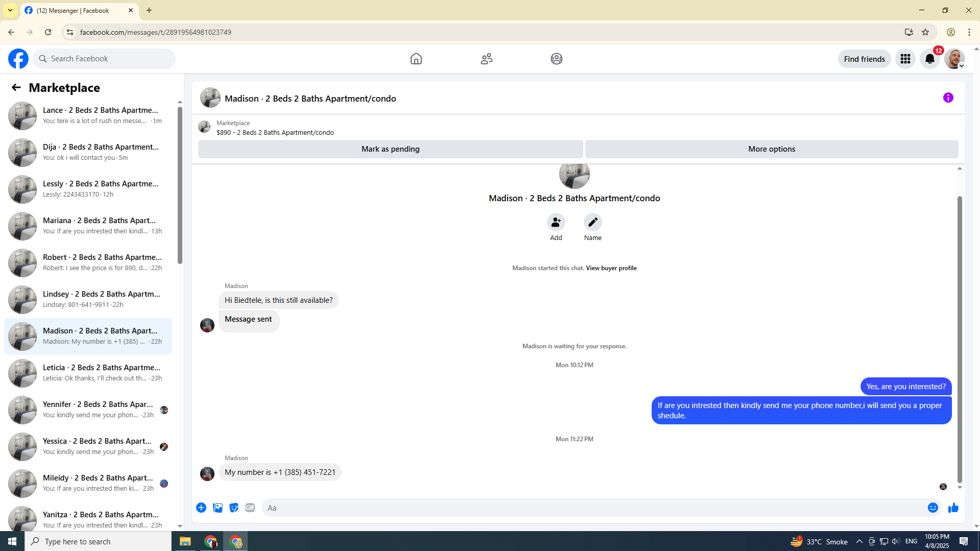Click the 'Hi Biedtele' message bubble
The height and width of the screenshot is (551, 980).
click(279, 300)
